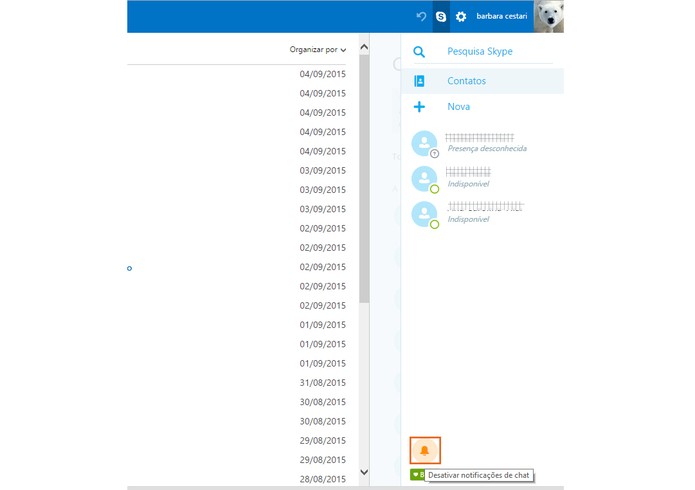695x490 pixels.
Task: Open the Skype panel icon in header
Action: tap(441, 16)
